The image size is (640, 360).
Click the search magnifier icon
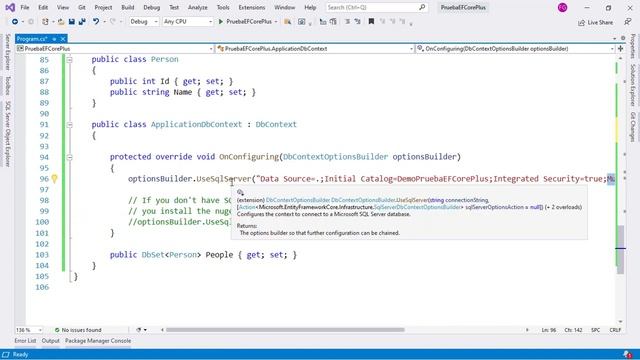pos(422,7)
